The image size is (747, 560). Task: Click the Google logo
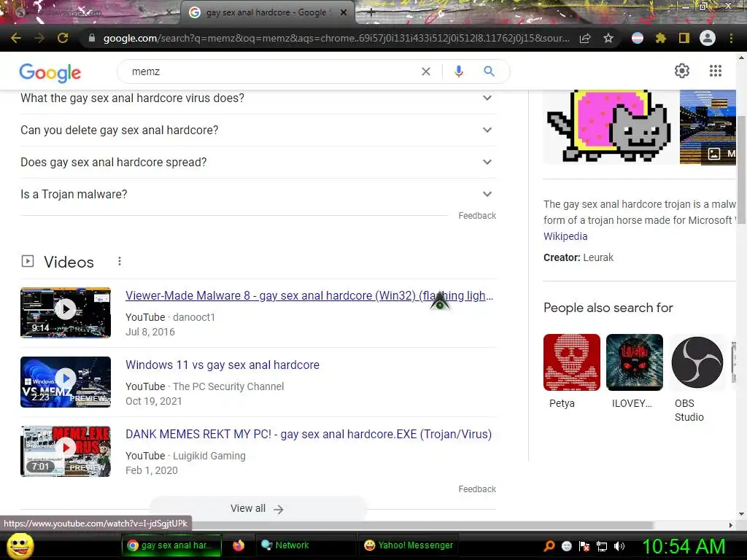click(50, 72)
